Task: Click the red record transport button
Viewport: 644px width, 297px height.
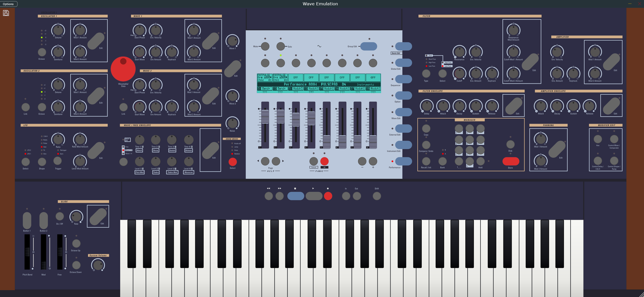Action: coord(328,196)
